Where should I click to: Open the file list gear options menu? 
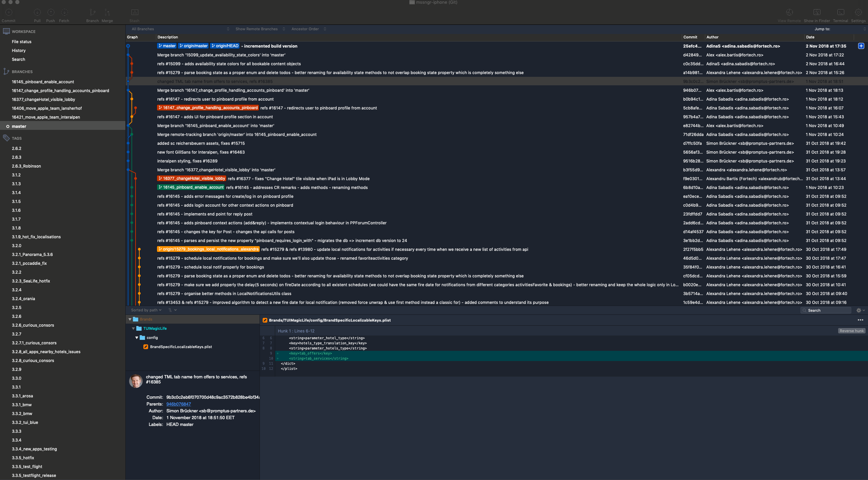(861, 310)
